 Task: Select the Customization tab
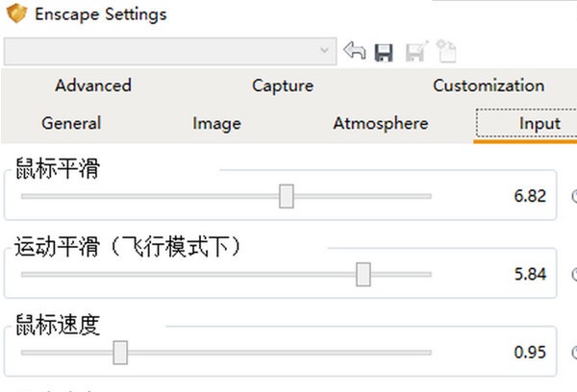click(489, 86)
